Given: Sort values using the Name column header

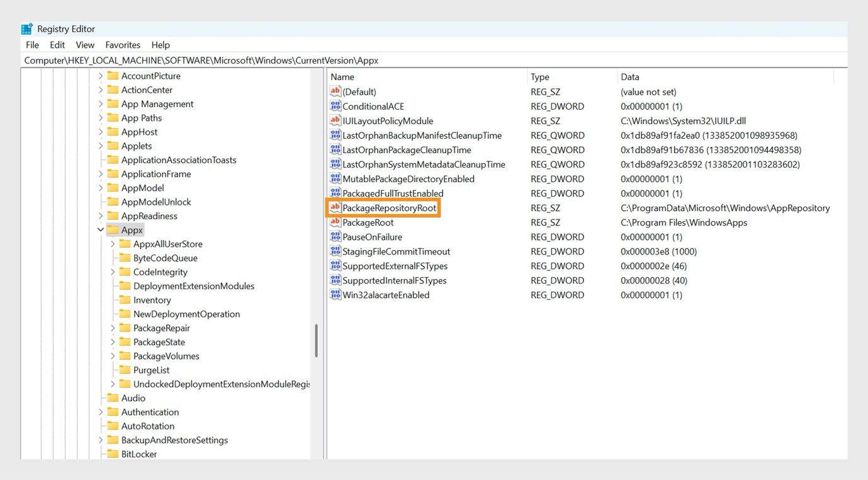Looking at the screenshot, I should 343,76.
